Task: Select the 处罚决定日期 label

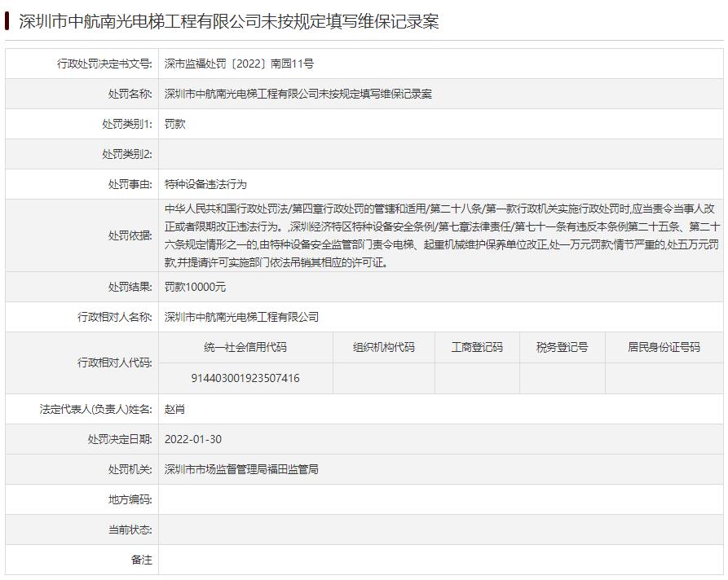Action: 120,439
